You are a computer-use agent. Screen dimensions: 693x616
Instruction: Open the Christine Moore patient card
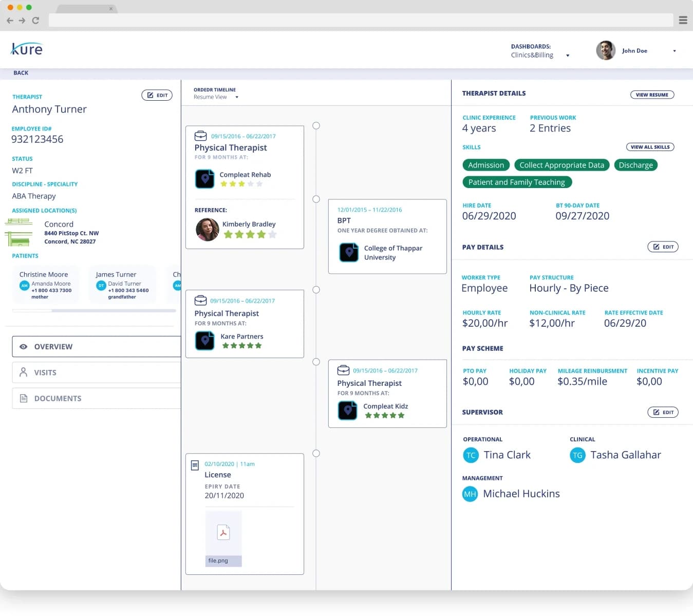pos(46,286)
